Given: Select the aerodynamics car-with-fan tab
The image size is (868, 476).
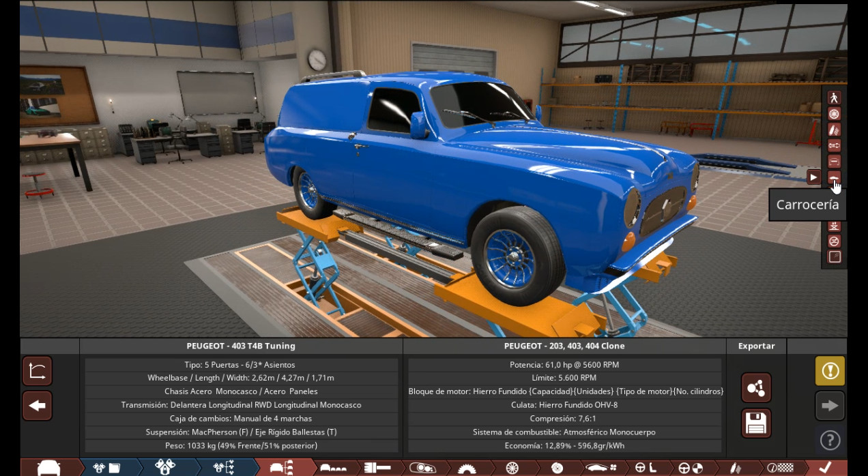Looking at the screenshot, I should [x=601, y=467].
